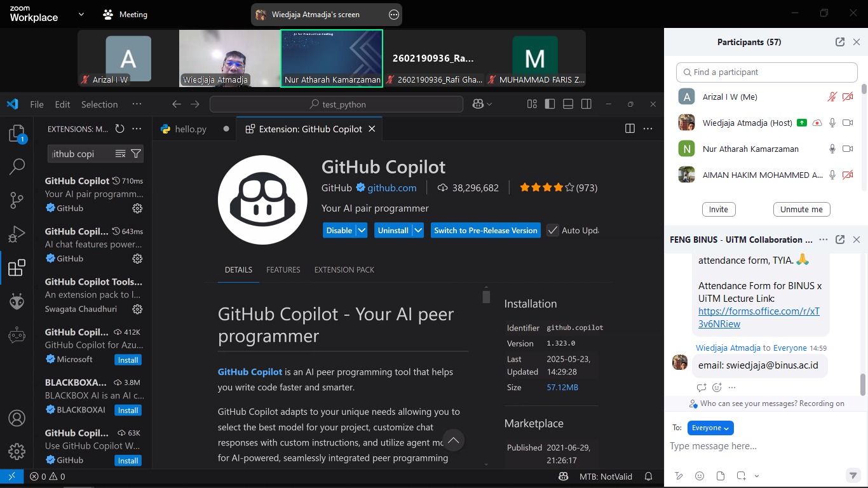Reply to the email message in thread
The image size is (868, 488).
coord(702,388)
